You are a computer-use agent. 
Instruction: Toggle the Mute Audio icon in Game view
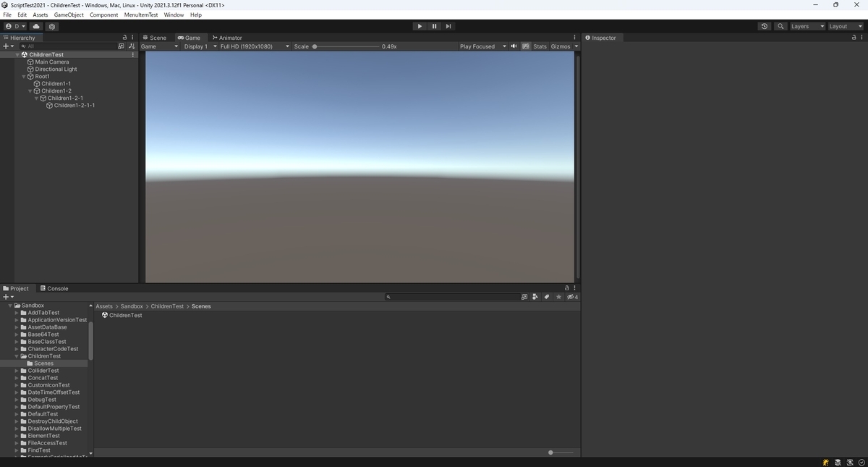coord(514,46)
